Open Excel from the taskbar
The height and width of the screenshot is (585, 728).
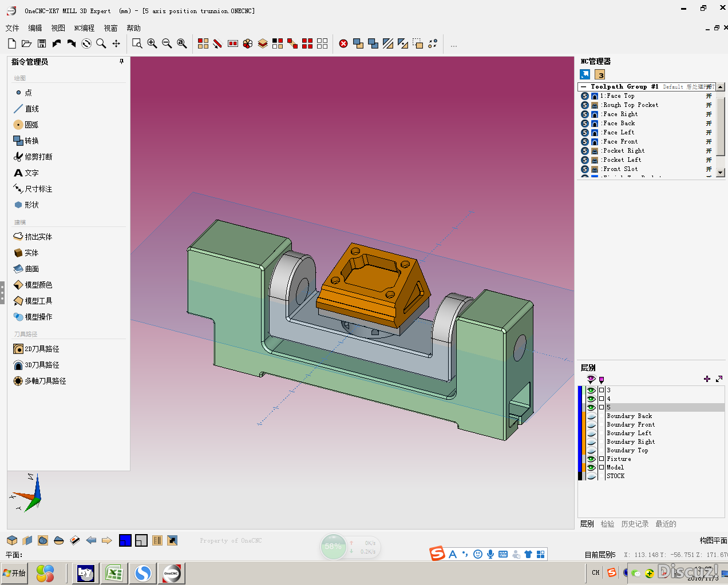[x=114, y=573]
